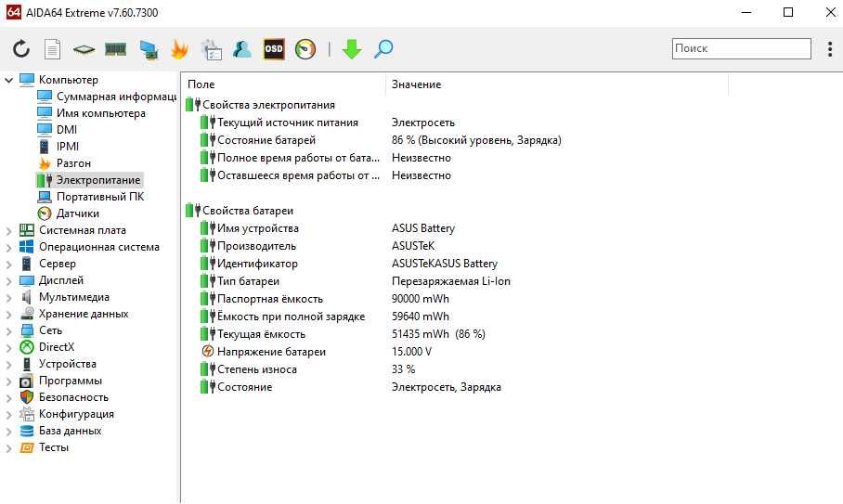Select Свойства батареи group row
The height and width of the screenshot is (504, 843).
pos(240,211)
